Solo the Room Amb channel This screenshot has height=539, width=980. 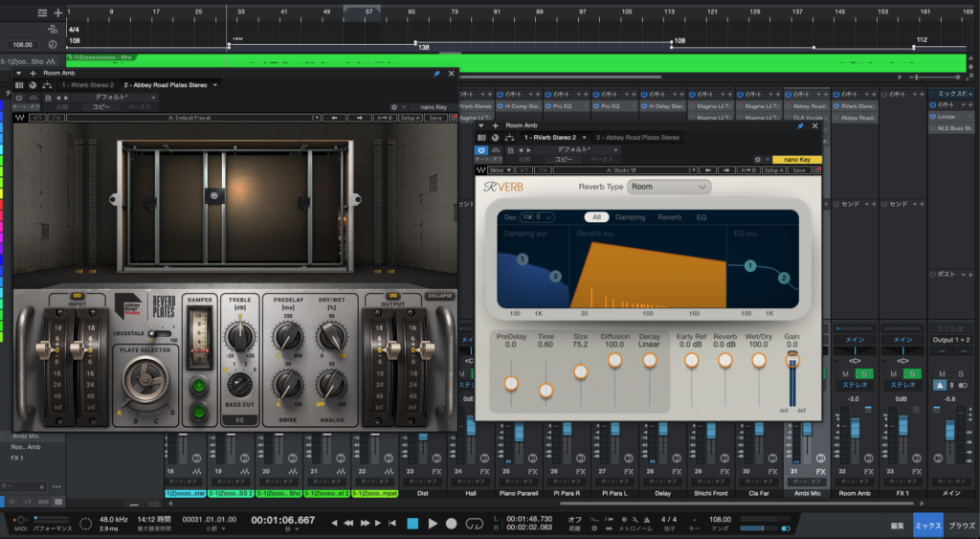pos(864,374)
